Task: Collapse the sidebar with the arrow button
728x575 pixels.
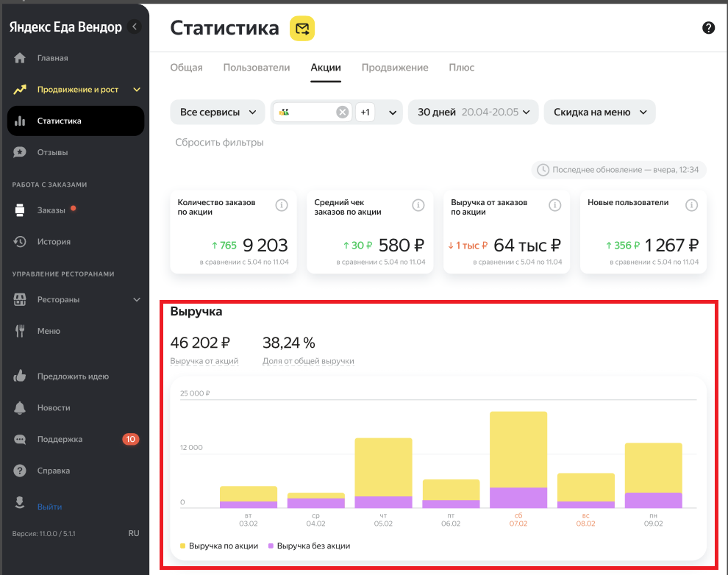Action: (x=134, y=27)
